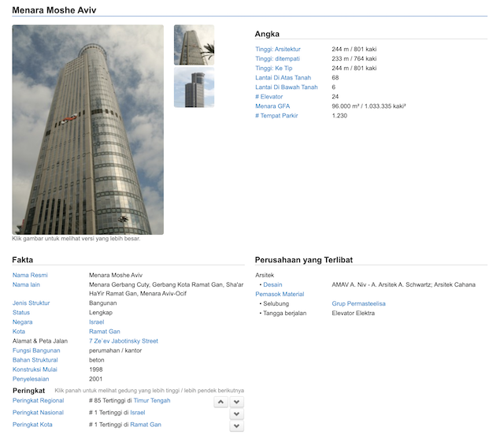Open 7 Ze'ev Jabotinsky Street address link
504x438 pixels.
point(123,341)
